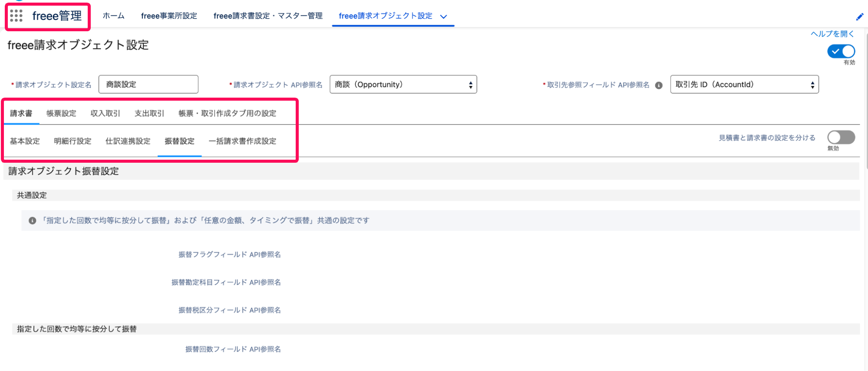The height and width of the screenshot is (371, 868).
Task: Open the 取引先 ID (AccountId) dropdown
Action: coord(744,85)
